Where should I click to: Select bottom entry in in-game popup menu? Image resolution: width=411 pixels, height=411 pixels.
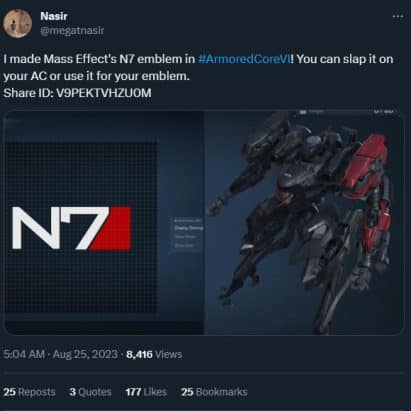184,246
